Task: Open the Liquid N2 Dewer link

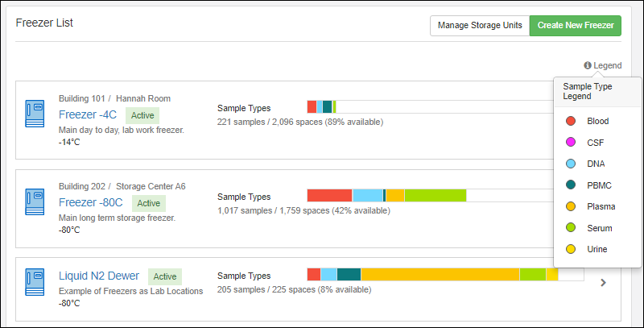Action: click(x=99, y=276)
